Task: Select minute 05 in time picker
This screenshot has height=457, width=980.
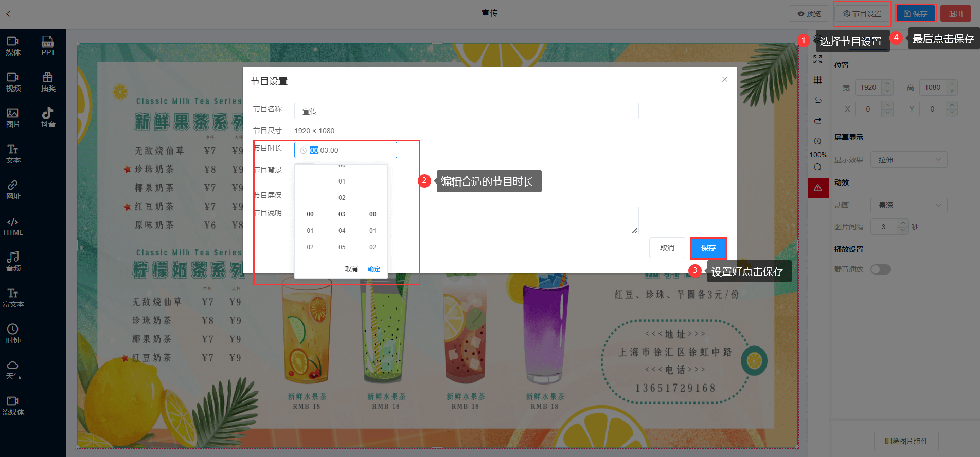Action: point(342,247)
